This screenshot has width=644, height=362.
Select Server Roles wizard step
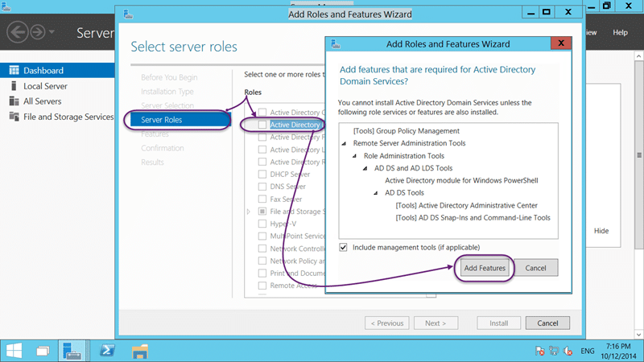click(x=180, y=119)
